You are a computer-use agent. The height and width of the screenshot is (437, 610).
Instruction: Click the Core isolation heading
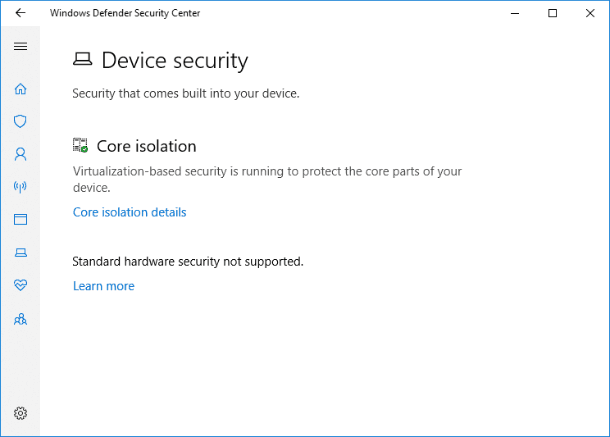coord(146,146)
